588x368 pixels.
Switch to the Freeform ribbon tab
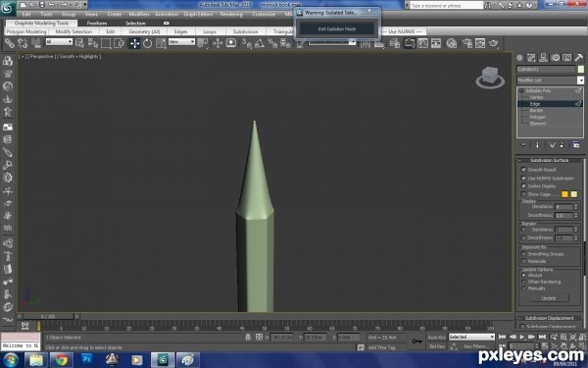point(97,23)
